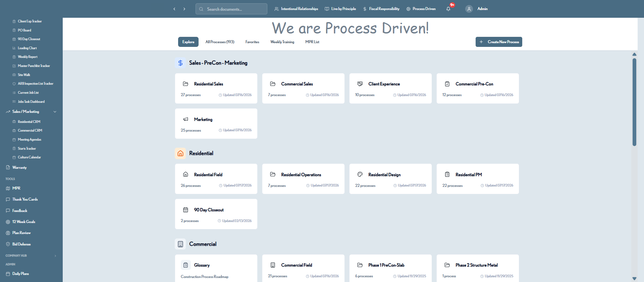Viewport: 644px width, 282px height.
Task: Switch to the Explore tab
Action: point(188,42)
